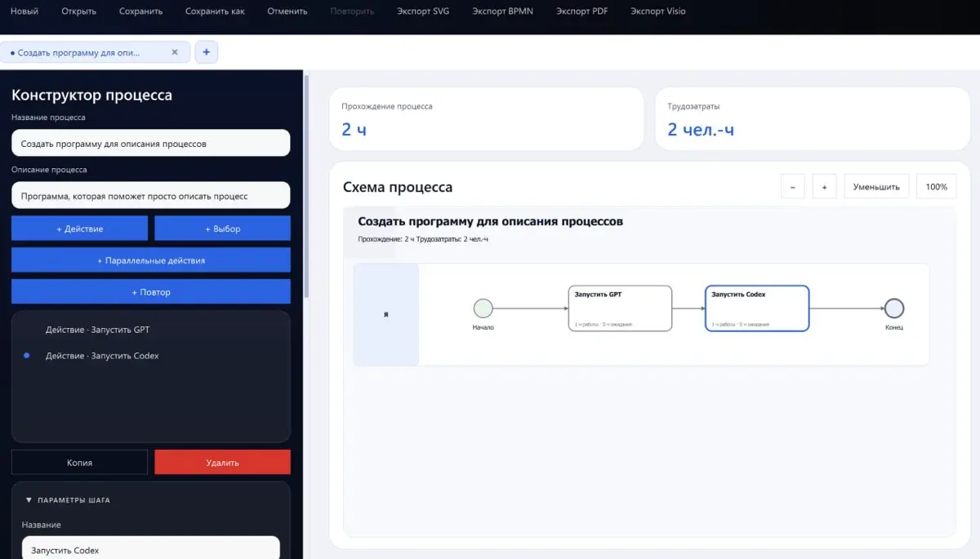
Task: Close the process tab with X
Action: (x=175, y=52)
